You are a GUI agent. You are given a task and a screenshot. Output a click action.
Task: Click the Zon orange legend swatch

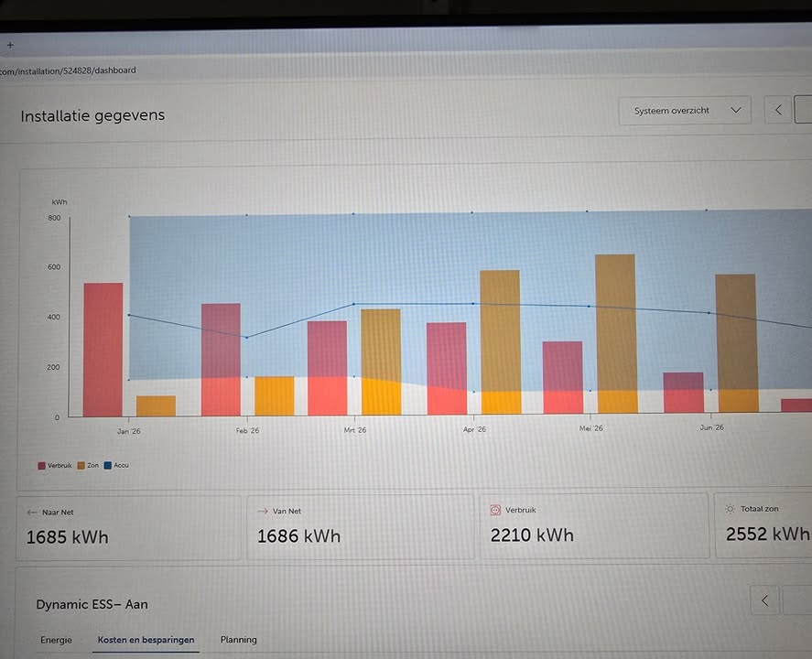(81, 465)
